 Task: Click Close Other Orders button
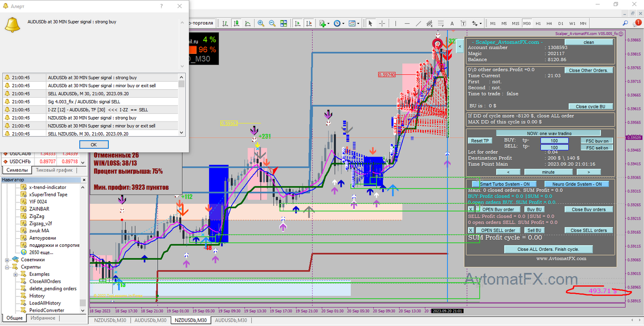click(x=588, y=70)
